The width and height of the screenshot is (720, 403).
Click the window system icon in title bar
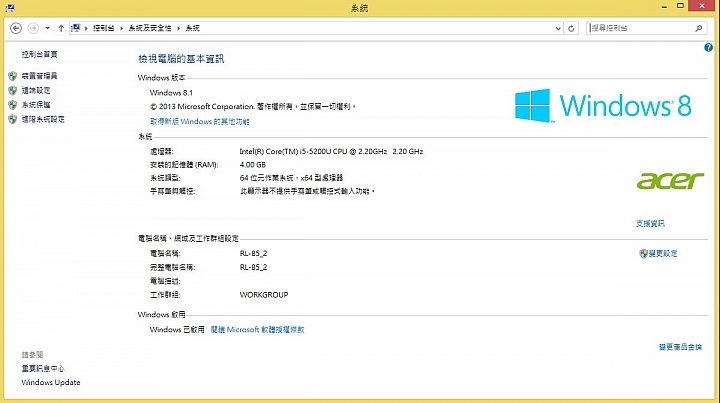10,8
